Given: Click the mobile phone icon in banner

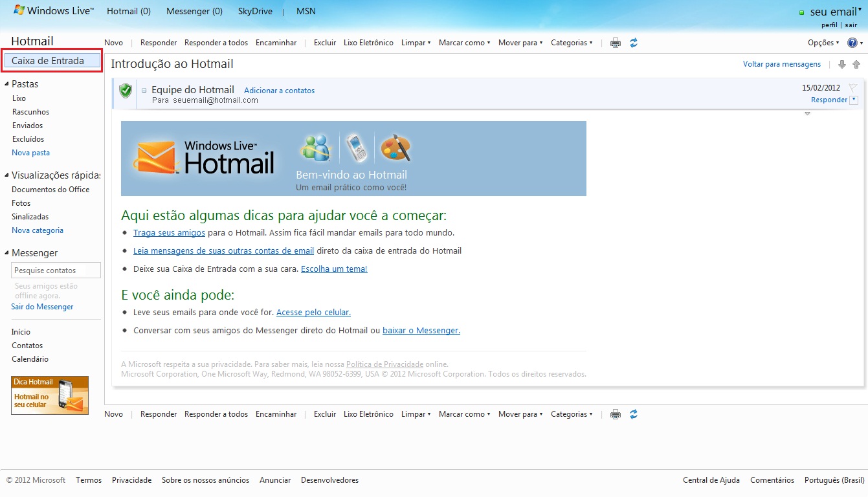Looking at the screenshot, I should click(356, 148).
